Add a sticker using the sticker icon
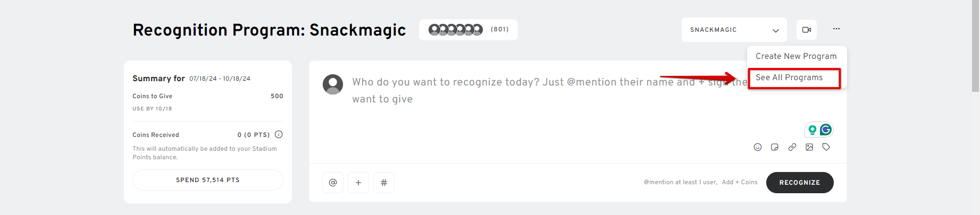This screenshot has height=215, width=980. [x=775, y=147]
